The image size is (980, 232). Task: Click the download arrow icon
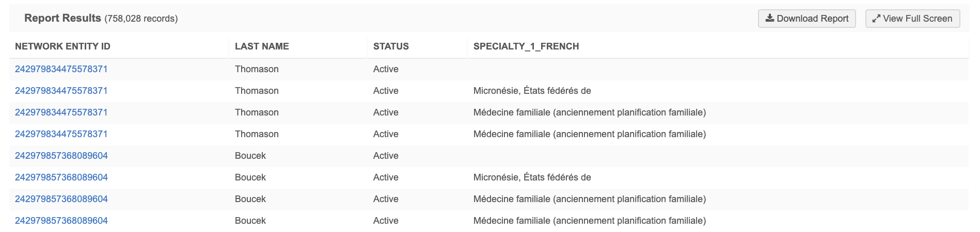pyautogui.click(x=769, y=18)
